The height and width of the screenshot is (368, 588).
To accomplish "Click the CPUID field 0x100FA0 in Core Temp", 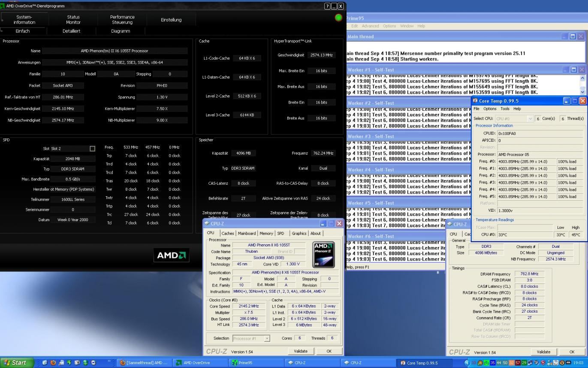I will [540, 134].
